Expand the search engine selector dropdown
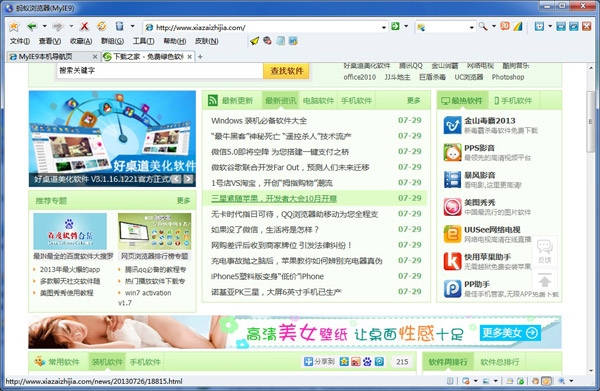 [471, 27]
